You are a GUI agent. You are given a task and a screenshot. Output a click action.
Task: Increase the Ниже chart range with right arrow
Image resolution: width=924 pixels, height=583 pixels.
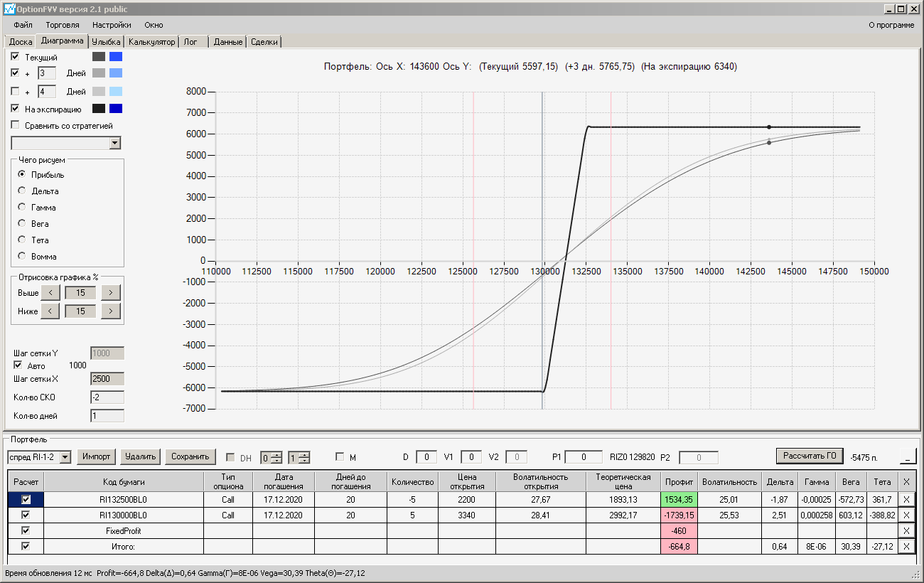tap(111, 311)
